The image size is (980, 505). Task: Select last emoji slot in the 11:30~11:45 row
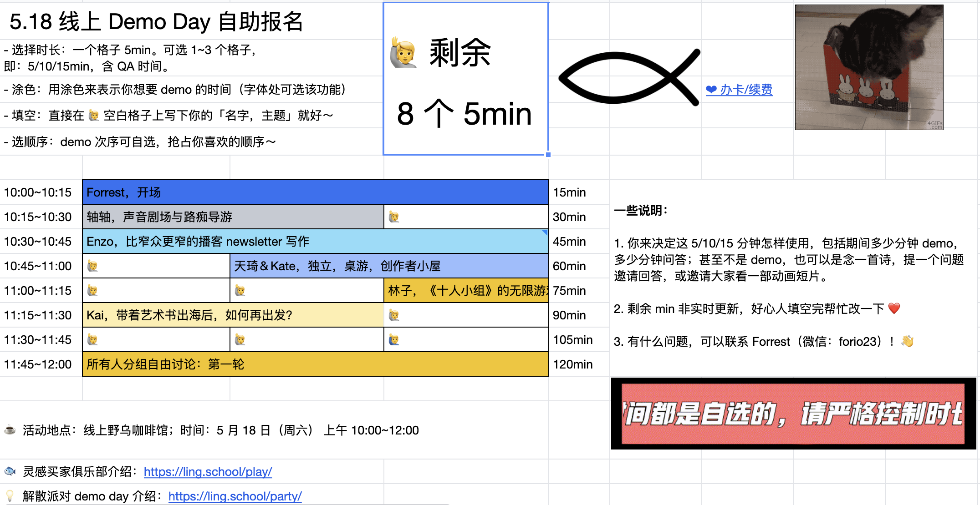(394, 340)
